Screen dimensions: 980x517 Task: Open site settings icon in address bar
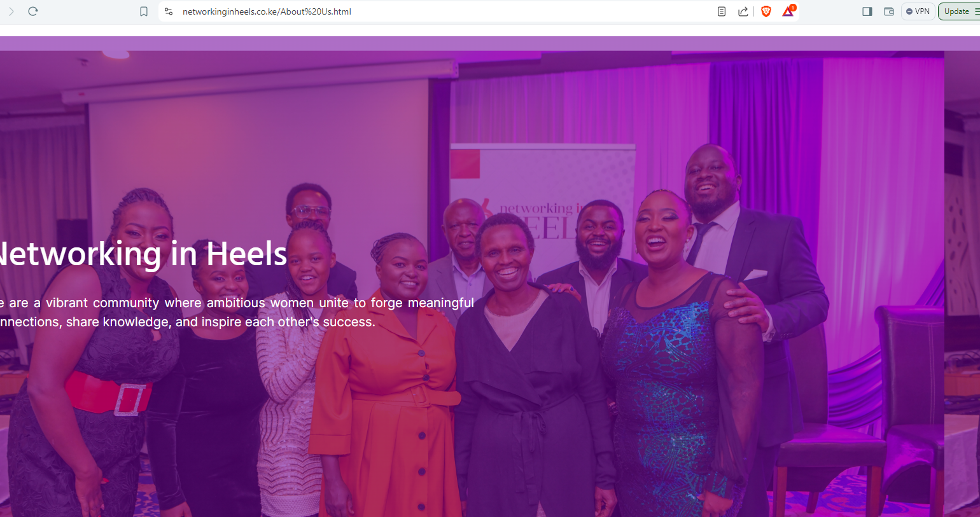pyautogui.click(x=169, y=11)
